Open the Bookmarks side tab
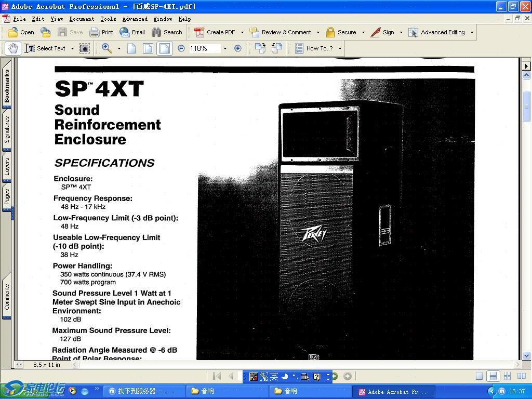 click(7, 86)
